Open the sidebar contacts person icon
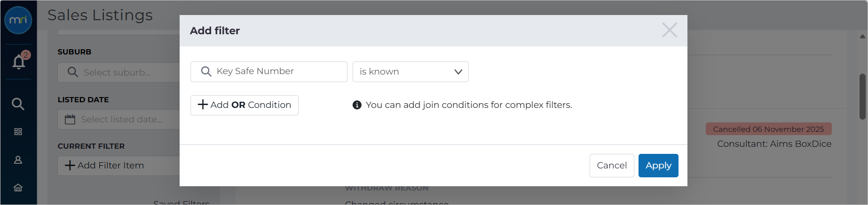Screen dimensions: 868x205 [18, 160]
